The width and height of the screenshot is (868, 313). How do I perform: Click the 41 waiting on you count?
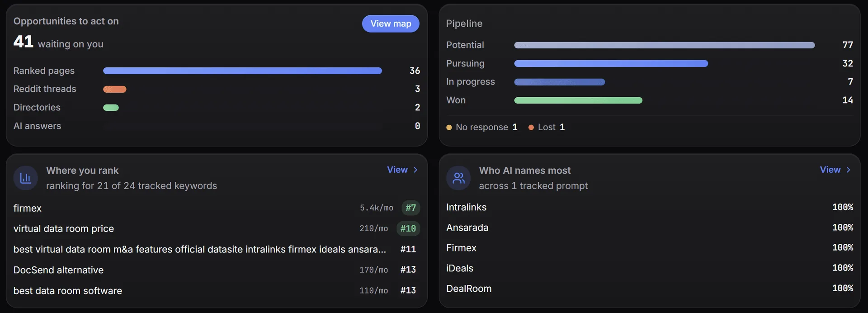click(23, 42)
